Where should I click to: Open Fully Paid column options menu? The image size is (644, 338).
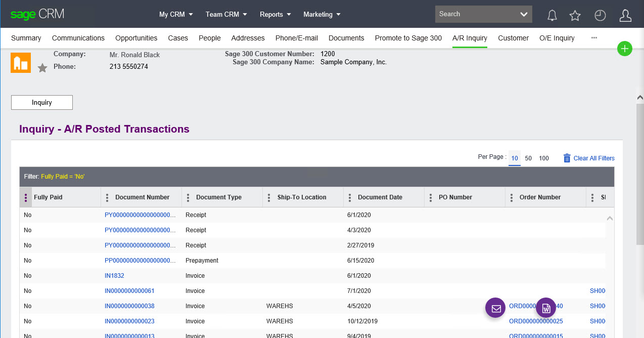click(26, 197)
